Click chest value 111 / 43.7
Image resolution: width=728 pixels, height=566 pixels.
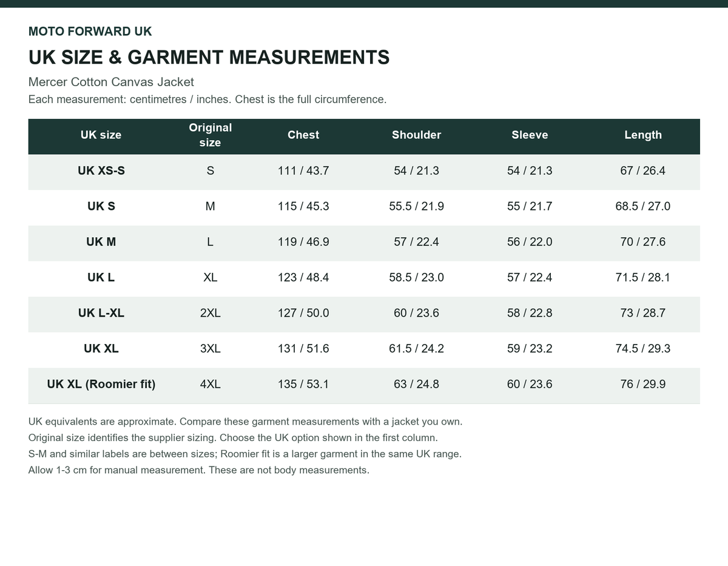(x=303, y=170)
